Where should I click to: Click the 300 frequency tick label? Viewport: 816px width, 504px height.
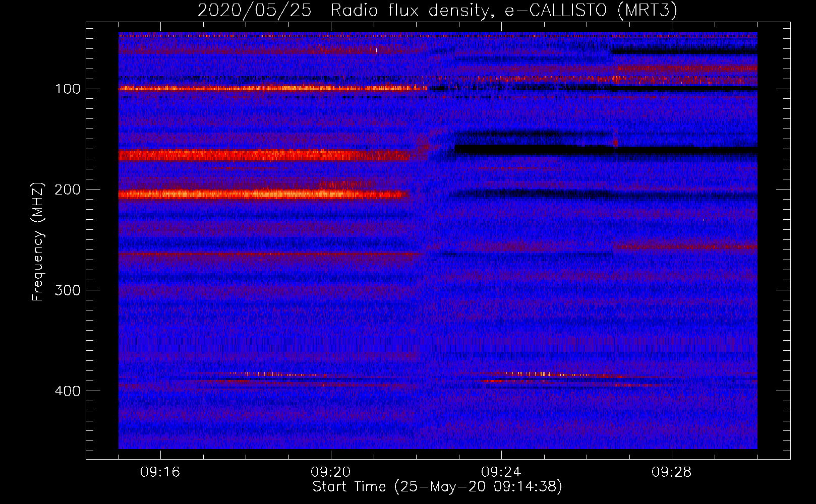click(68, 290)
